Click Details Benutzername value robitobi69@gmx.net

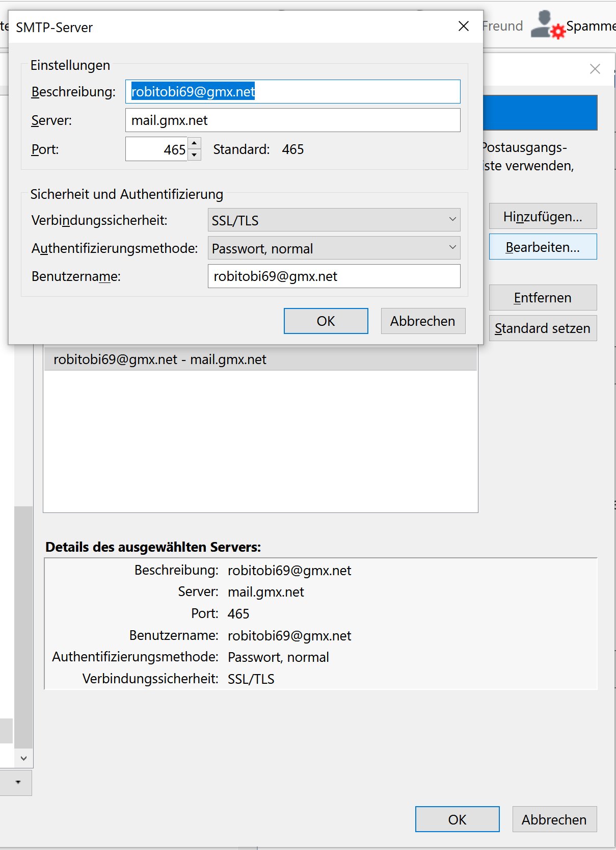coord(289,636)
